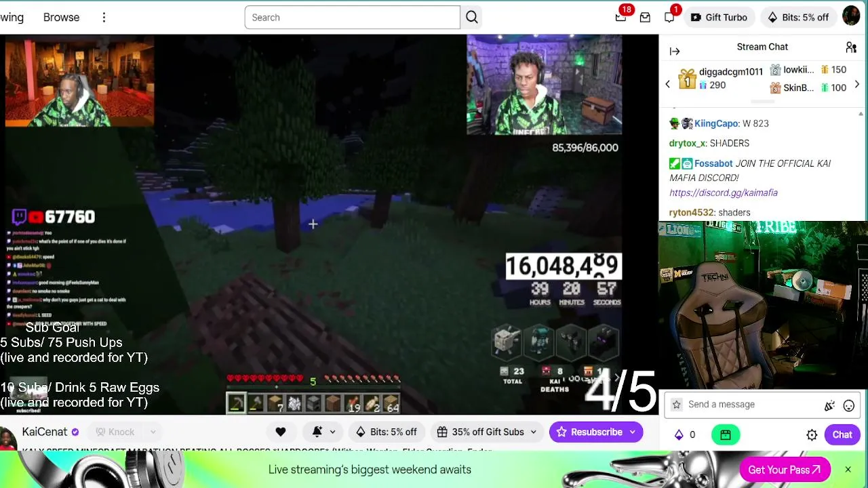Viewport: 868px width, 488px height.
Task: Close the live streaming weekend banner
Action: point(848,470)
